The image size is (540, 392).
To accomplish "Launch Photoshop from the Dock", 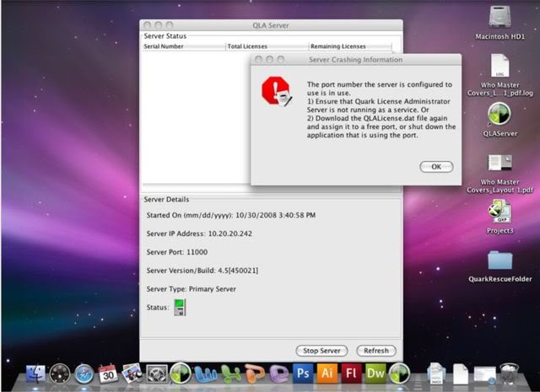I will click(x=303, y=373).
